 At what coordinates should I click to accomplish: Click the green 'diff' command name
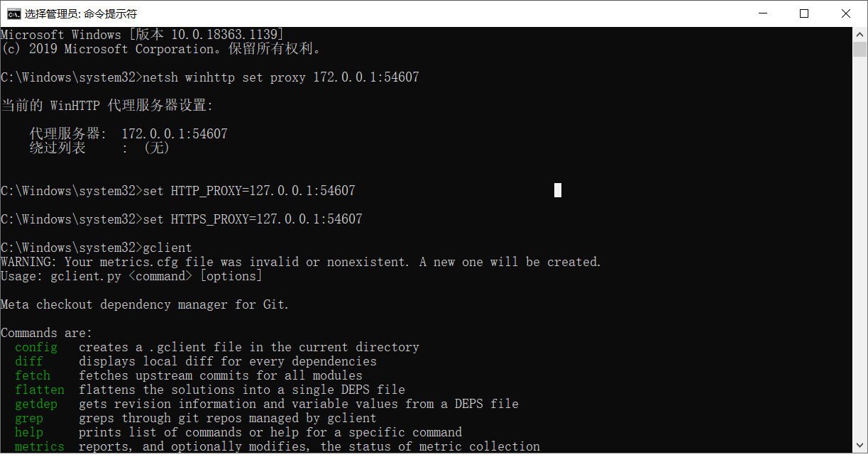29,361
